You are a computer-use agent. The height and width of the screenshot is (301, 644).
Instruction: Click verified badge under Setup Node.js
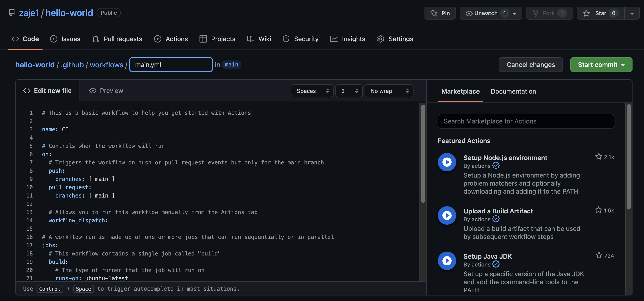point(496,166)
